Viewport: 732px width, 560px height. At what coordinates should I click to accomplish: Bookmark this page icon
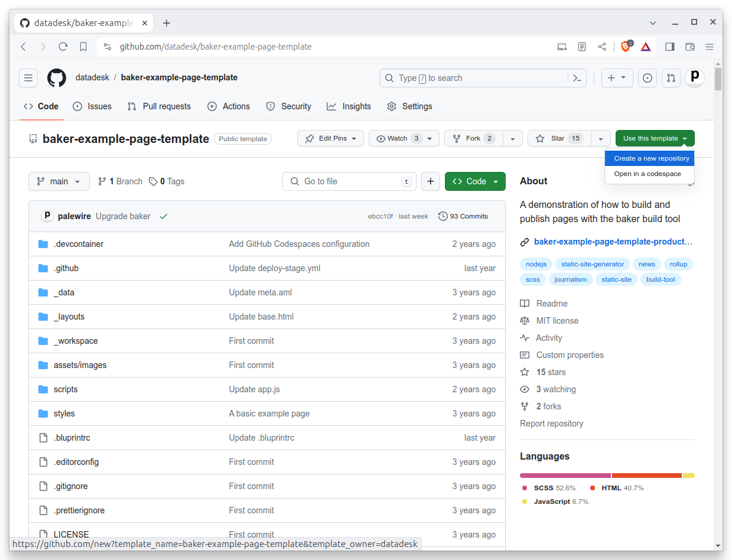click(83, 47)
